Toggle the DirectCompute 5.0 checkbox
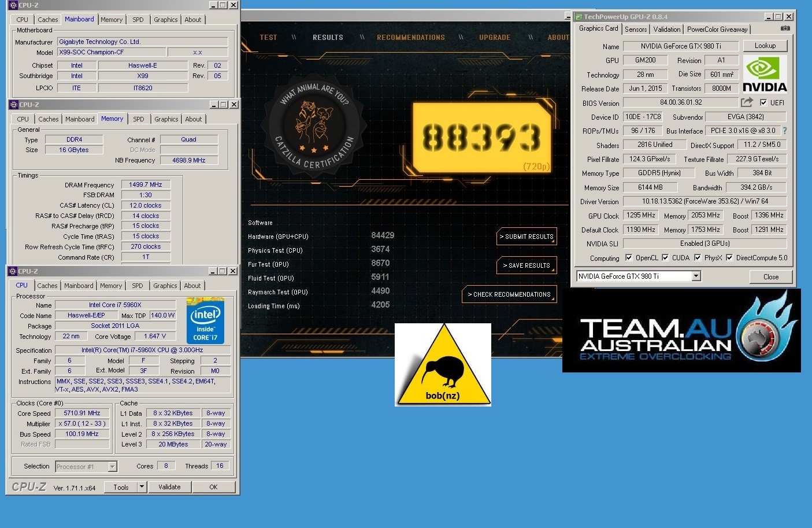 coord(729,258)
